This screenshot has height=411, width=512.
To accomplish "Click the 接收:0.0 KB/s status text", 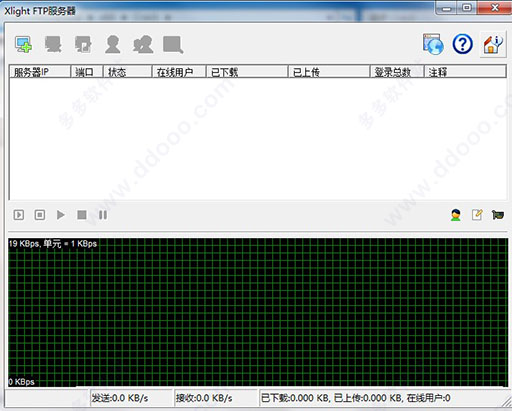I will 204,398.
